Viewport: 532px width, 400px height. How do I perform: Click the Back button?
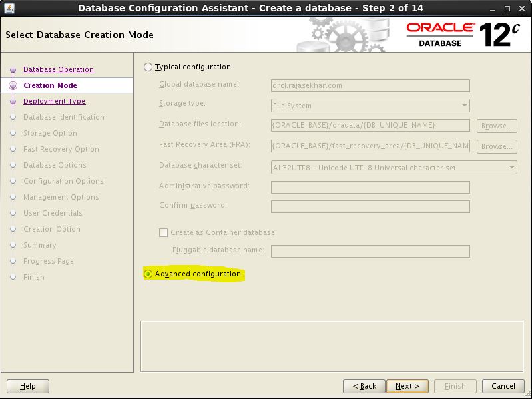364,386
